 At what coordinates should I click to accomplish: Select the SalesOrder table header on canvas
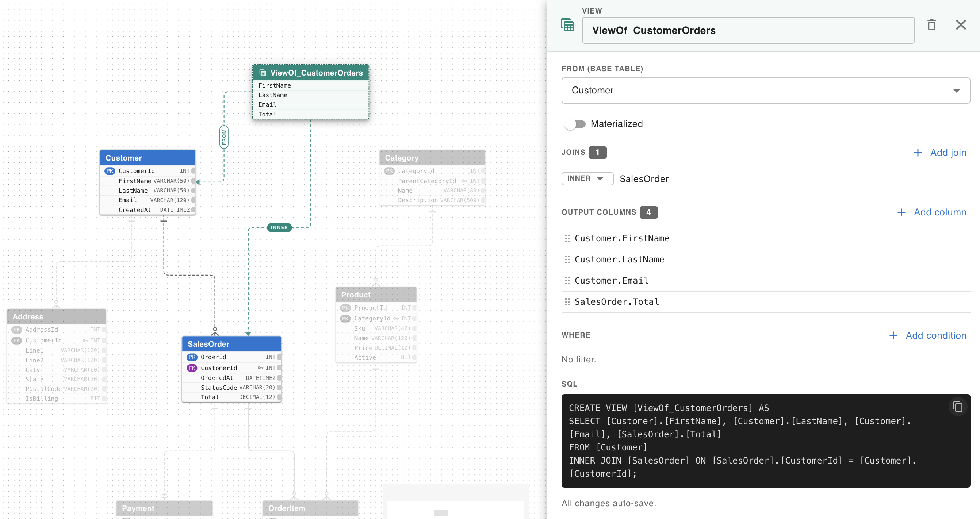231,344
